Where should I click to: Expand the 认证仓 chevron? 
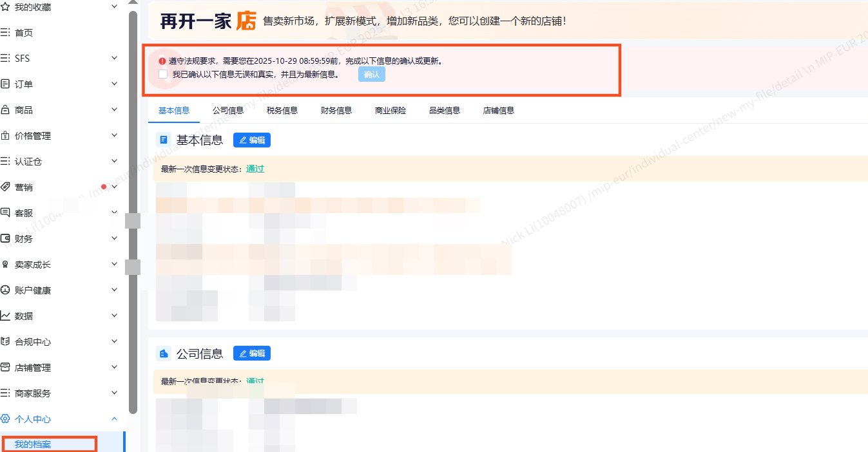115,161
